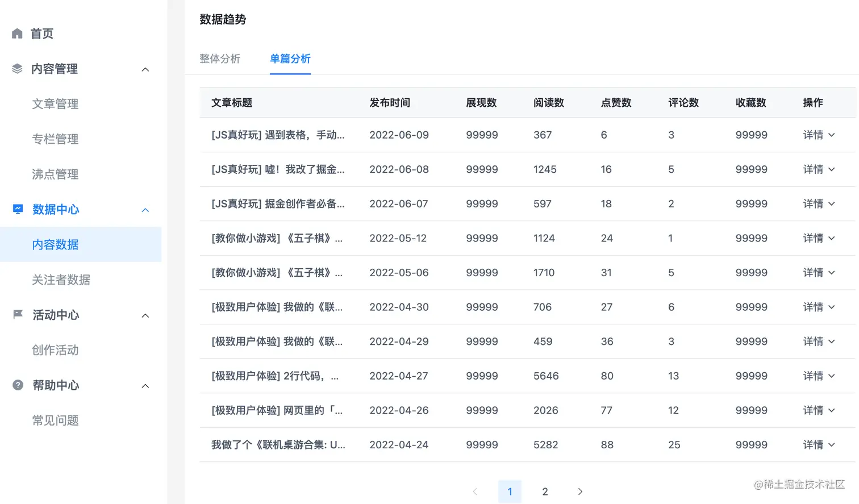Click article title [极致用户体验] 2行代码，...
859x504 pixels.
pyautogui.click(x=275, y=376)
